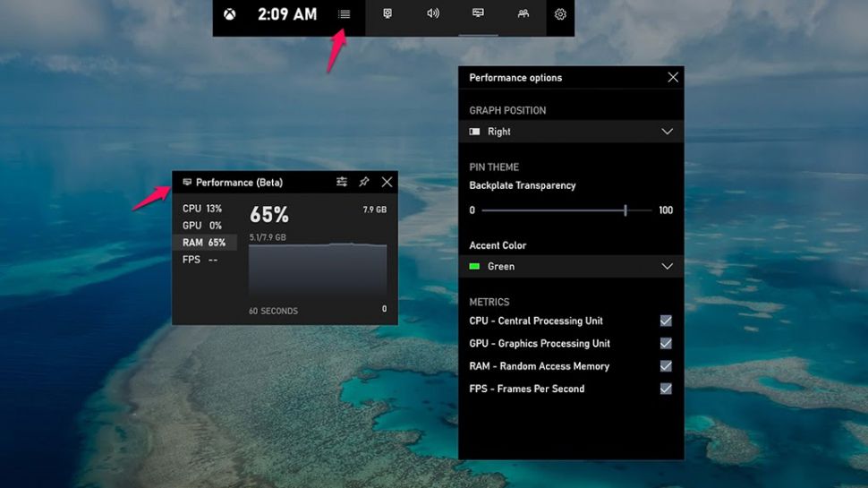
Task: Toggle the Performance monitor widget icon
Action: [478, 14]
